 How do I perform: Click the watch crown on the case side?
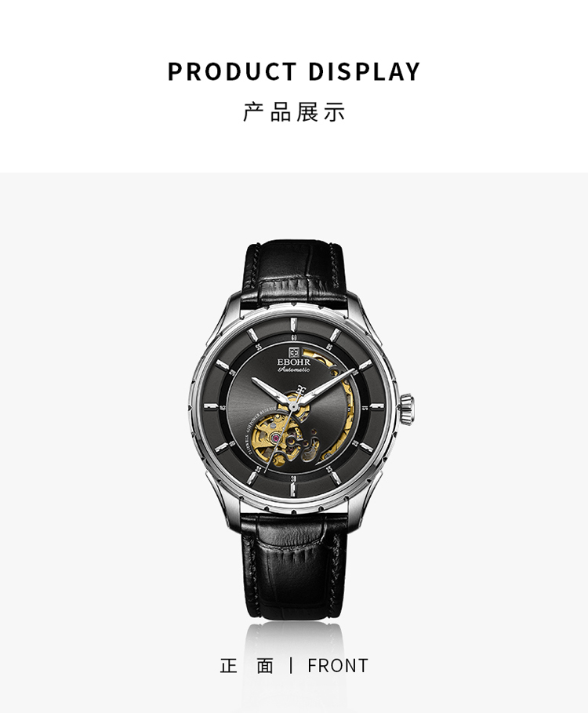pyautogui.click(x=407, y=408)
